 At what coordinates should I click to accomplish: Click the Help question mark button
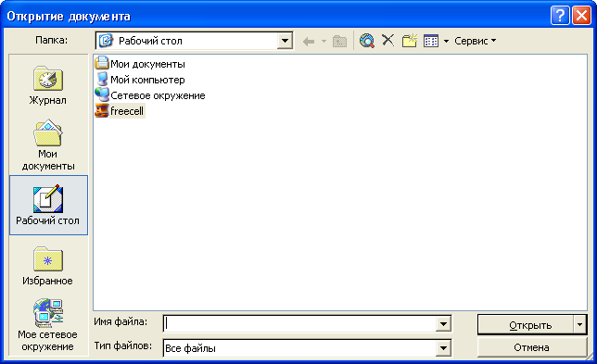tap(560, 16)
